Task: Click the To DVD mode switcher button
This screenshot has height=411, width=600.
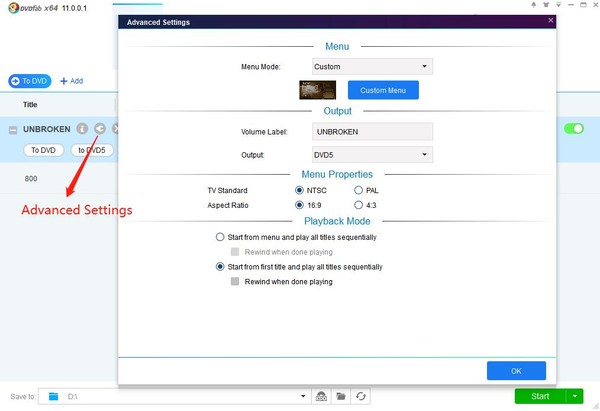Action: pyautogui.click(x=30, y=81)
